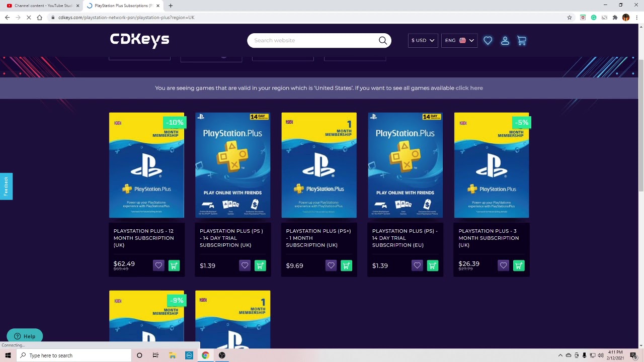644x362 pixels.
Task: Stop page loading button
Action: click(29, 17)
